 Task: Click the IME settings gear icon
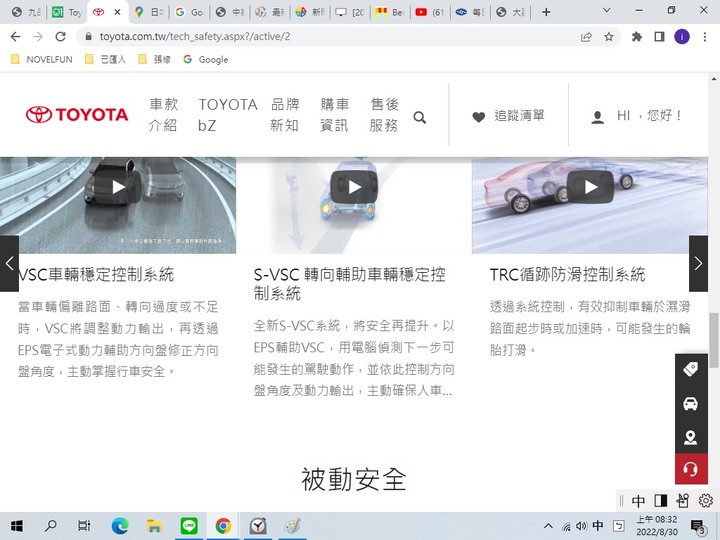point(705,501)
